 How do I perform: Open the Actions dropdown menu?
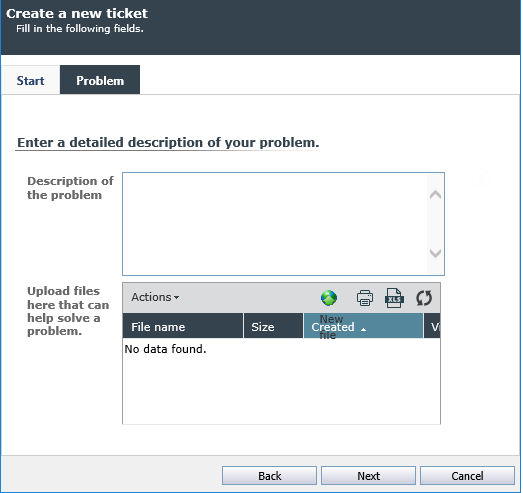(x=155, y=297)
